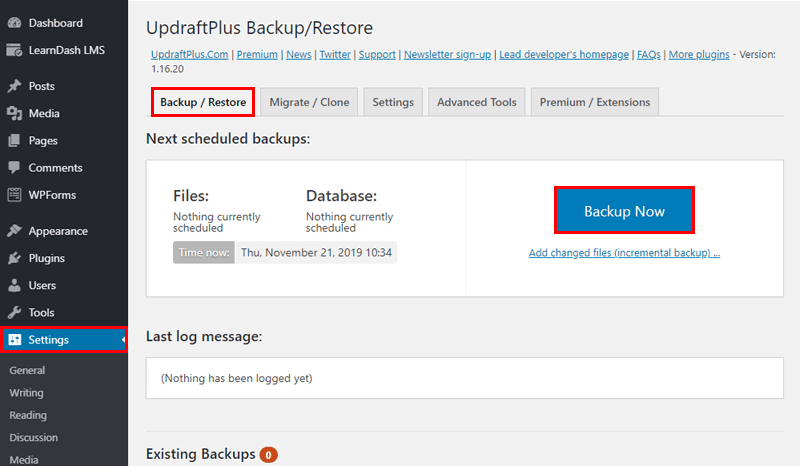Click the WPForms icon in sidebar
The width and height of the screenshot is (800, 466).
click(x=14, y=194)
